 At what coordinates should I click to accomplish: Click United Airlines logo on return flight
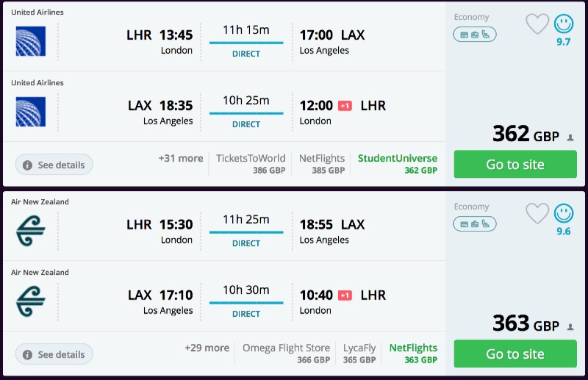click(x=30, y=112)
